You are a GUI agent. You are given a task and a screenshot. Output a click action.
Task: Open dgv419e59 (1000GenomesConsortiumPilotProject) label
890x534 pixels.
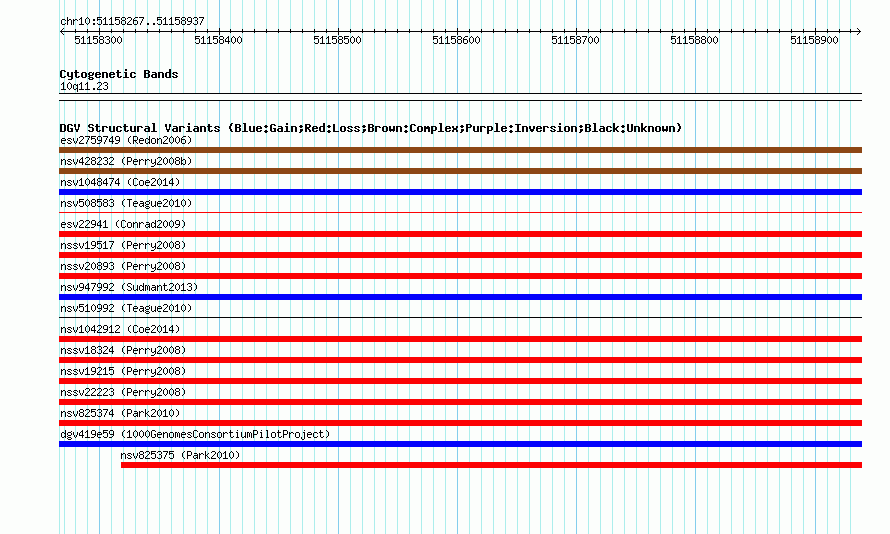(x=195, y=434)
